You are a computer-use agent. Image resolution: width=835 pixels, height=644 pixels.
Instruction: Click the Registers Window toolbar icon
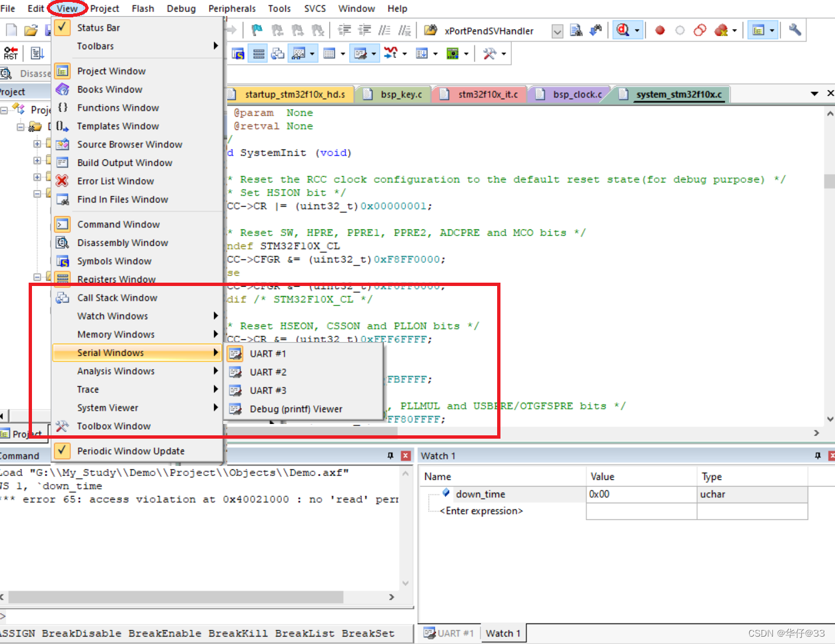click(x=259, y=53)
